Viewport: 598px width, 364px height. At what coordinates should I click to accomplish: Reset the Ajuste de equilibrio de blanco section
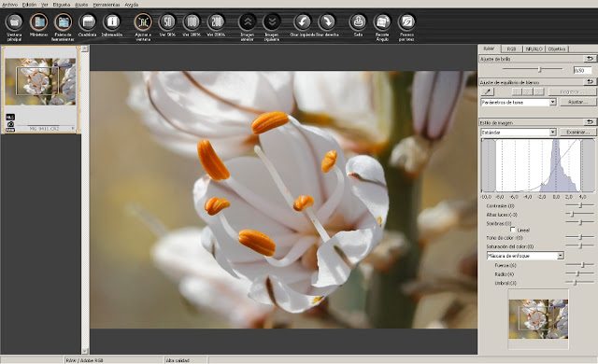(590, 81)
